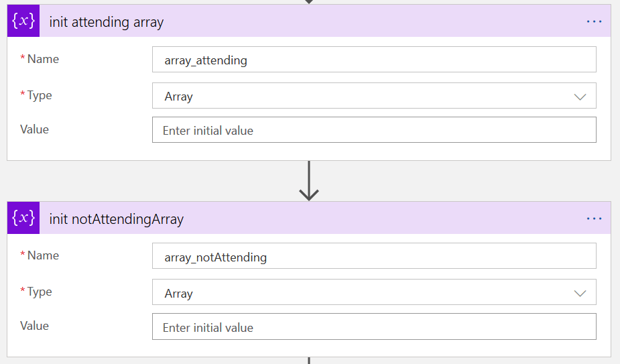The height and width of the screenshot is (364, 620).
Task: Click the arrow connector between the two actions
Action: [308, 181]
